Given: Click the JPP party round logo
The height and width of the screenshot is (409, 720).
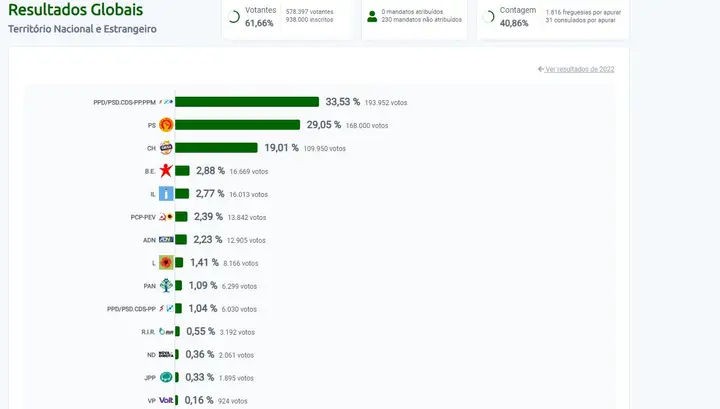Looking at the screenshot, I should (167, 377).
